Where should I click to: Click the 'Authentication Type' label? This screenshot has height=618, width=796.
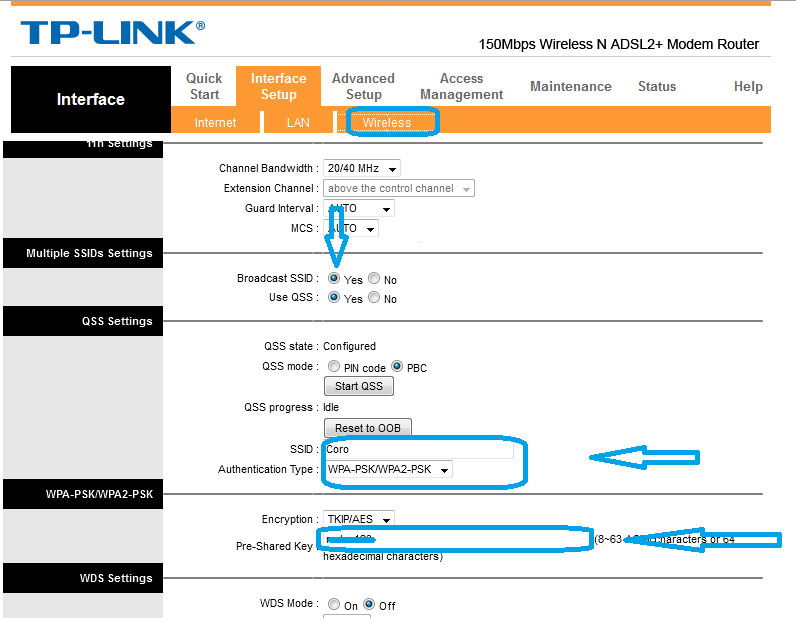266,469
